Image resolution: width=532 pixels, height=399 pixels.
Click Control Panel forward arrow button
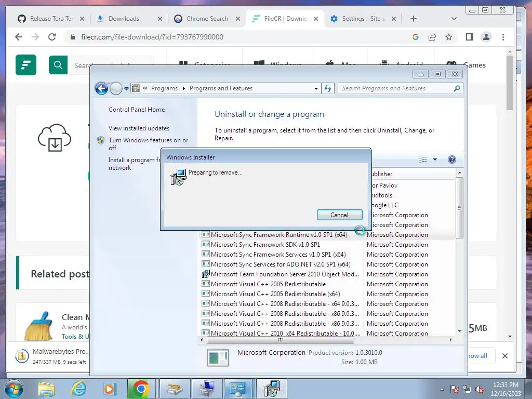tap(116, 88)
